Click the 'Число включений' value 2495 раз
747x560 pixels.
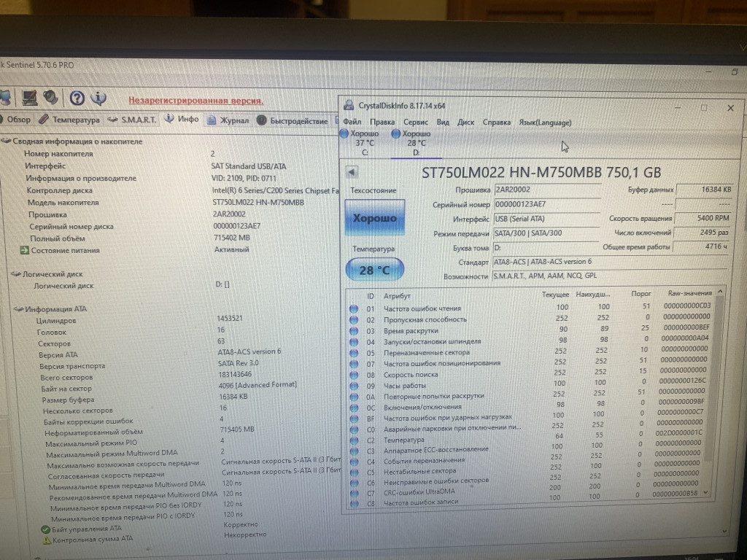tap(701, 233)
